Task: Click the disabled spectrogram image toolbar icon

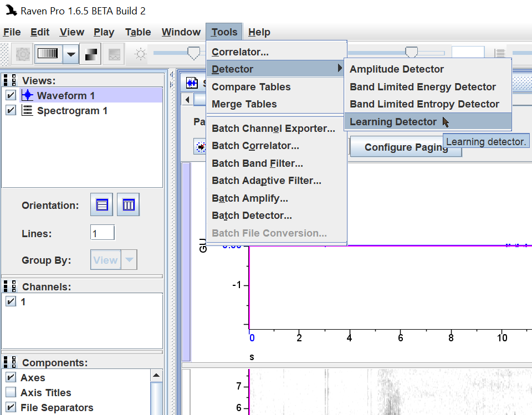Action: point(114,54)
